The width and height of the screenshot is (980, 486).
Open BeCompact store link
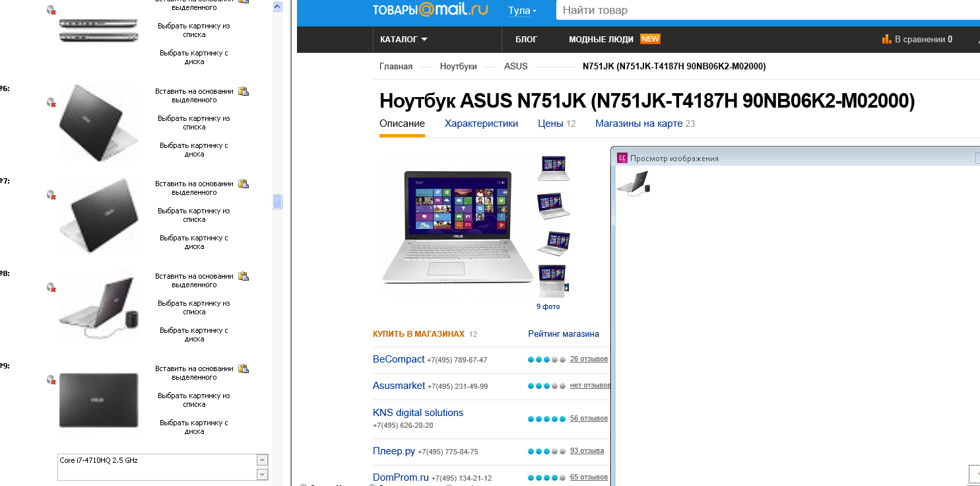tap(399, 359)
